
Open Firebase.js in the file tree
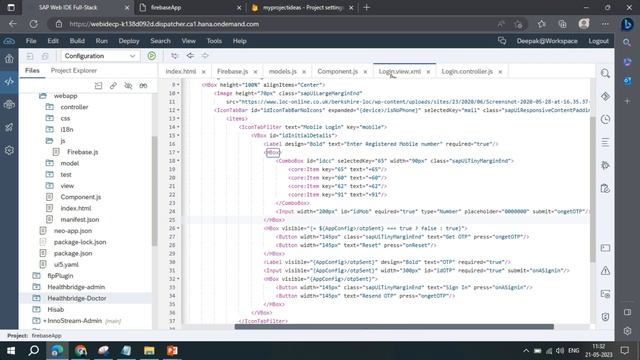[x=82, y=152]
